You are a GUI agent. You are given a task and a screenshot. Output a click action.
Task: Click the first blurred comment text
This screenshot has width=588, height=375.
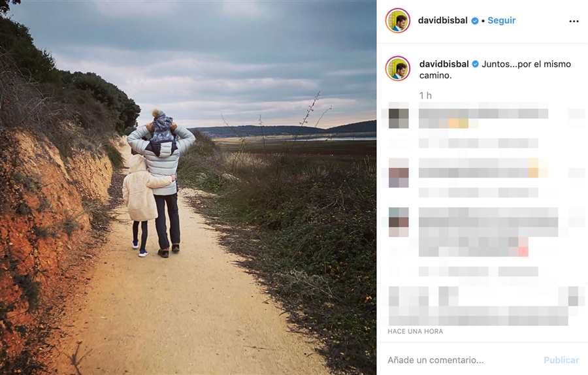483,118
